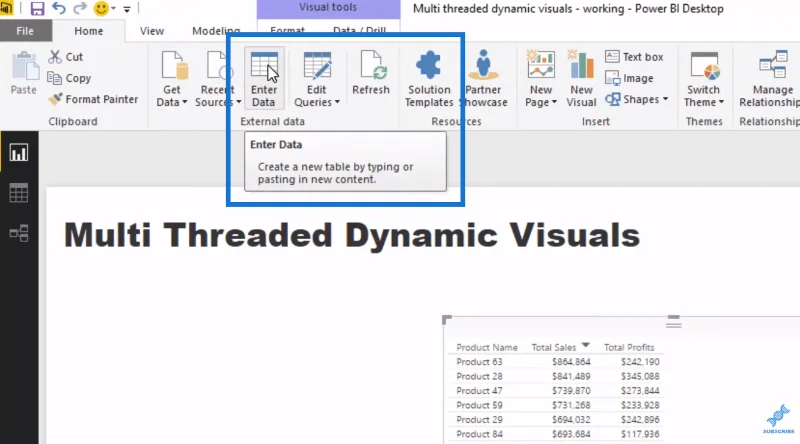Expand the Switch Theme dropdown arrow
This screenshot has height=444, width=800.
point(721,102)
